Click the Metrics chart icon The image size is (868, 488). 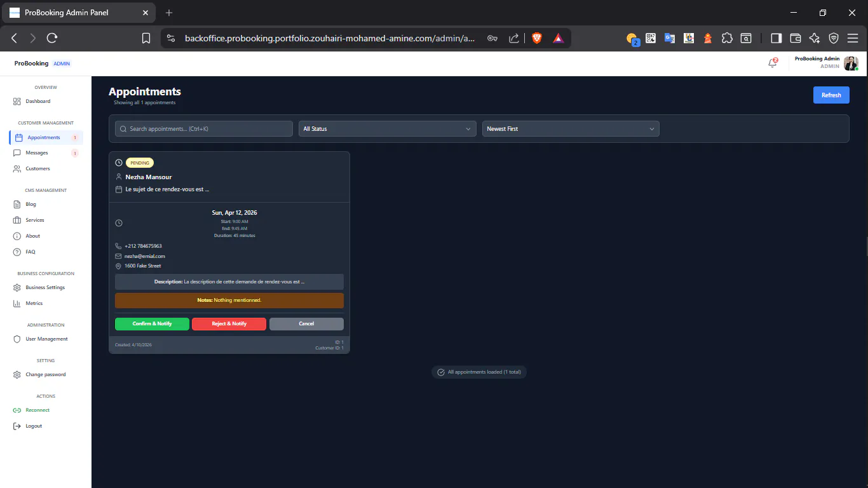[17, 303]
